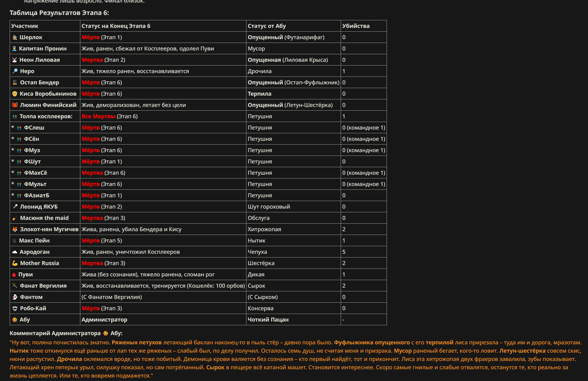Click the red emoji beside Люмин Финийский
The height and width of the screenshot is (381, 588).
point(15,105)
